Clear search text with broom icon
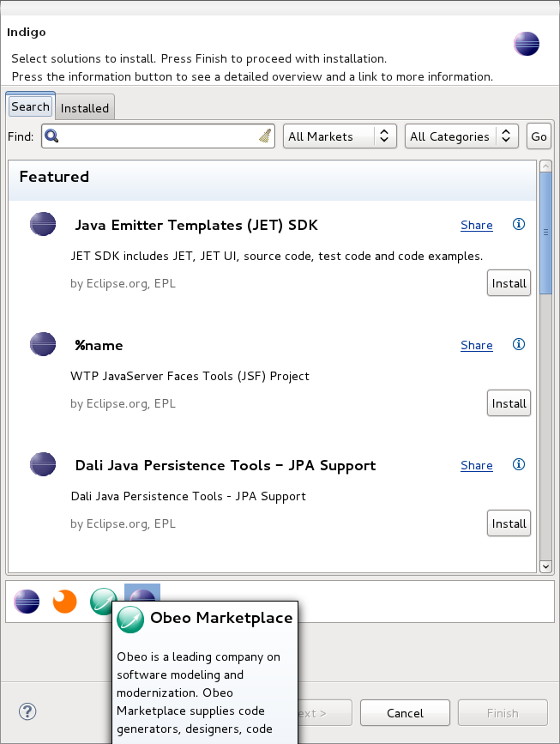 266,136
